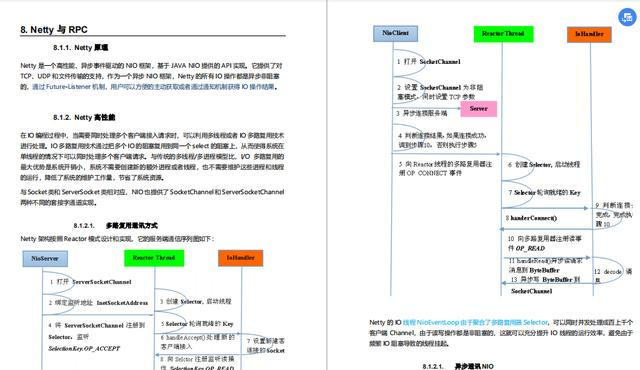
Task: Click step "7 Selector 轮询就绪的 Key"
Action: [544, 193]
